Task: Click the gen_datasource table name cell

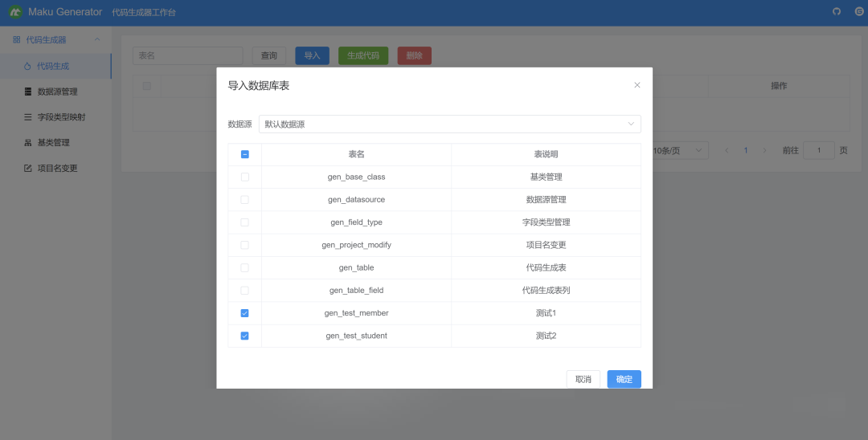Action: point(357,200)
